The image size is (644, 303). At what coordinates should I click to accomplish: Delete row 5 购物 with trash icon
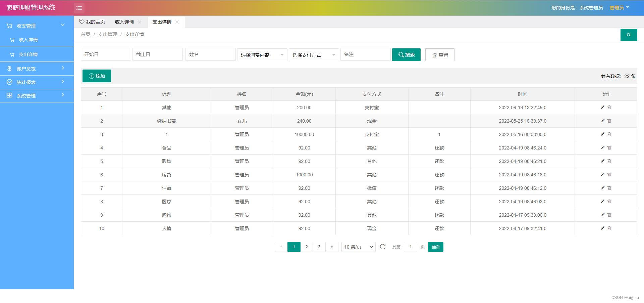tap(609, 161)
